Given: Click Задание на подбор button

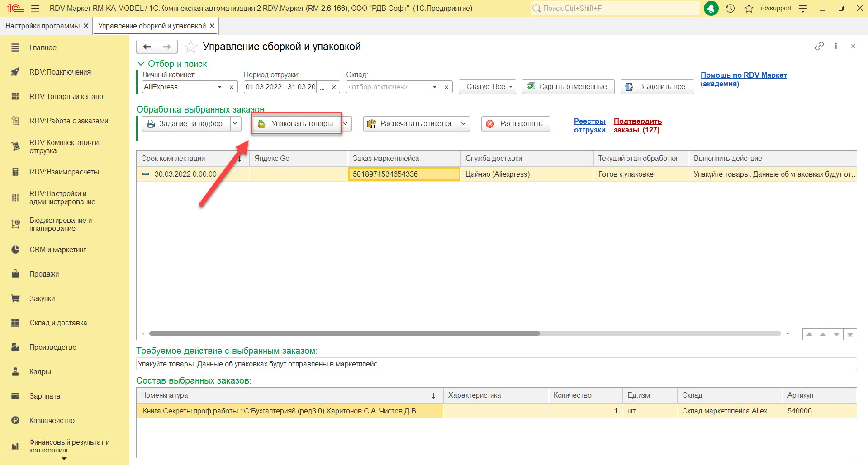Looking at the screenshot, I should [186, 124].
